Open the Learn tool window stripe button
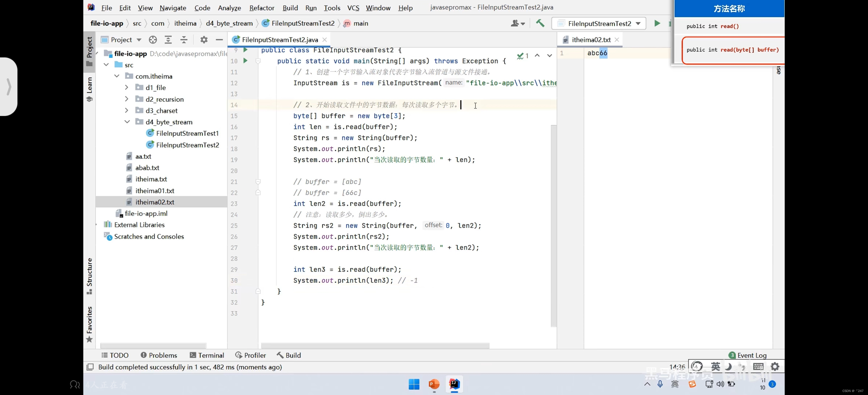Viewport: 868px width, 395px height. (x=89, y=89)
